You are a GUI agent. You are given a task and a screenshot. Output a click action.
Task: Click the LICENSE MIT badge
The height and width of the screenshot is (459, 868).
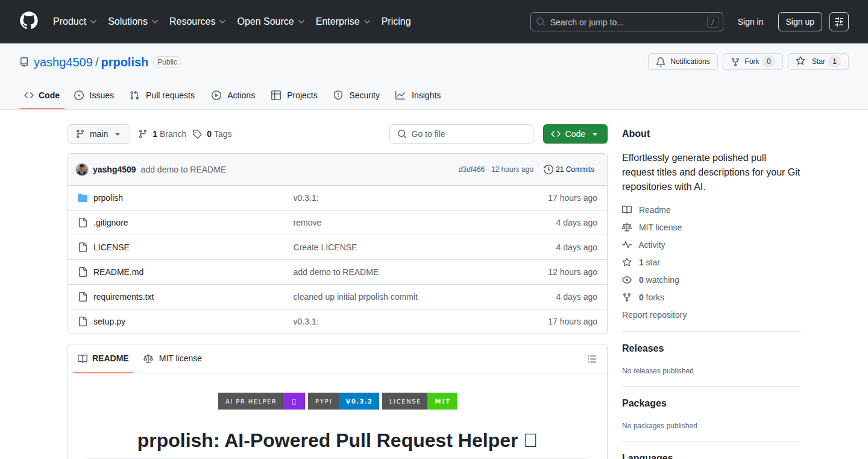(x=420, y=401)
